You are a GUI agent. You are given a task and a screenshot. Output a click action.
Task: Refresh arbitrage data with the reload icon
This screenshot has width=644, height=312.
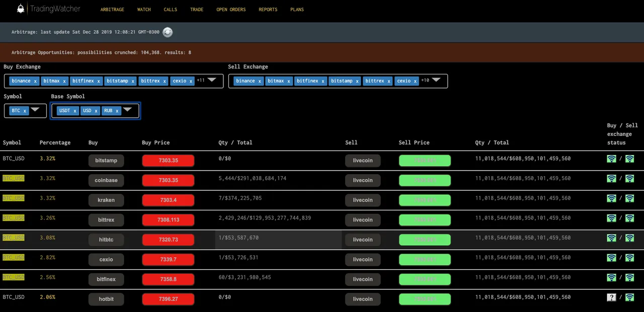[x=168, y=32]
